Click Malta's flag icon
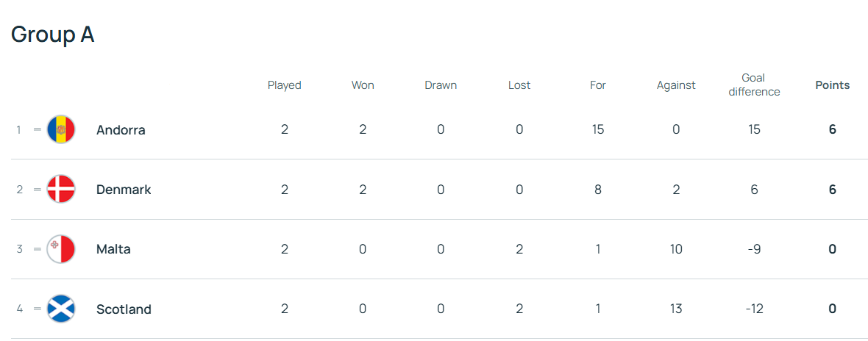Viewport: 868px width, 341px height. tap(60, 249)
